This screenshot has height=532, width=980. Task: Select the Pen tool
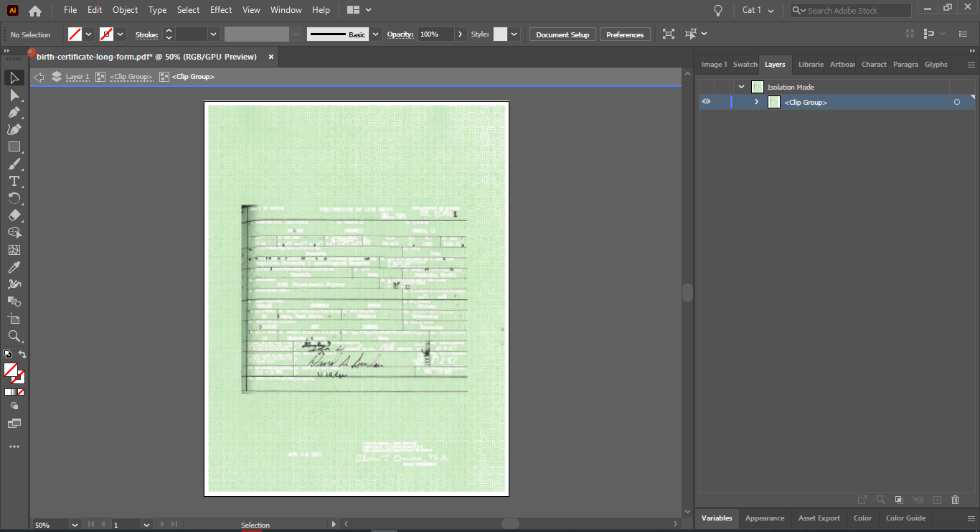tap(14, 112)
